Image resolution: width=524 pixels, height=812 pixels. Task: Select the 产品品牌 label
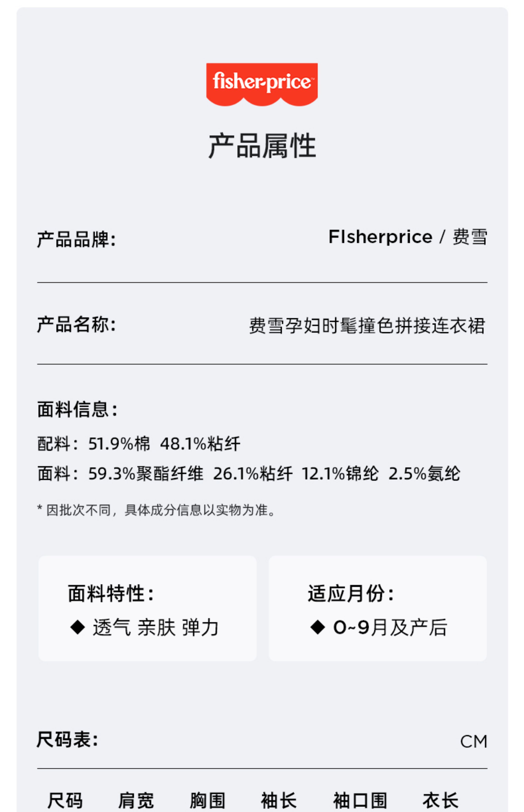[x=76, y=239]
